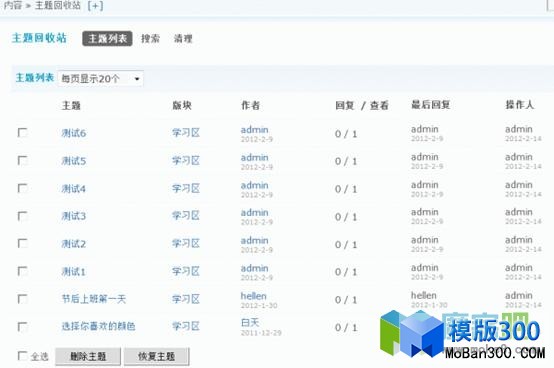Open the 选择你喜欢的颜色 topic link
554x368 pixels.
(x=99, y=326)
